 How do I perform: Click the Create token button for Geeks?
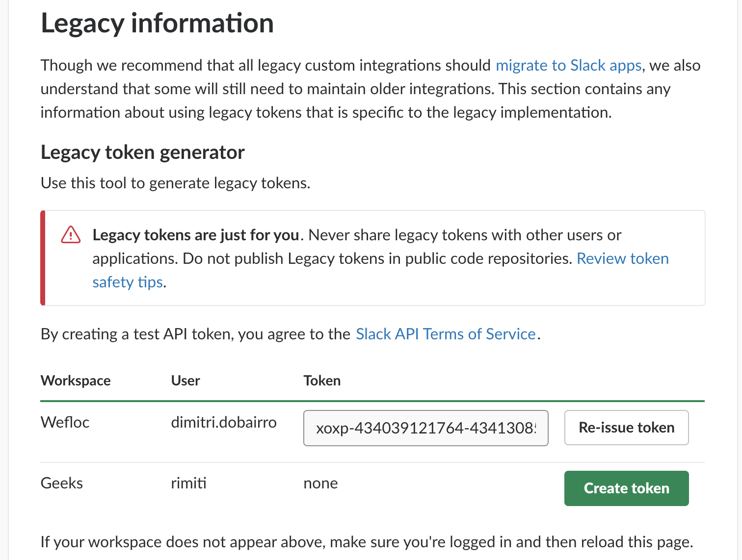626,488
